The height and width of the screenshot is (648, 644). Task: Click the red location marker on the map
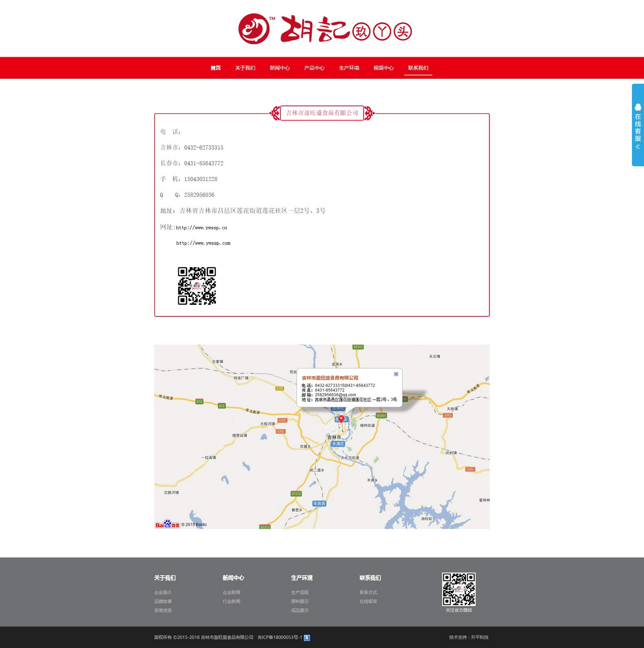point(341,419)
